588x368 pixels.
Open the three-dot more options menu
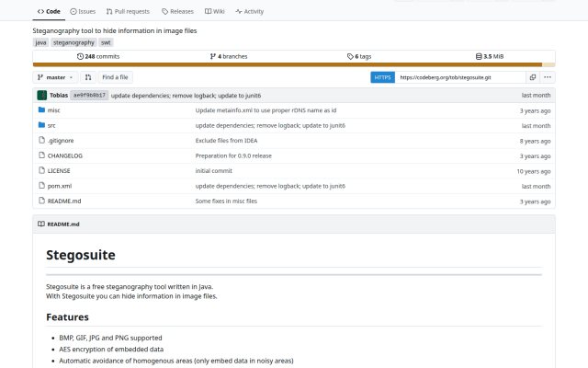(548, 77)
